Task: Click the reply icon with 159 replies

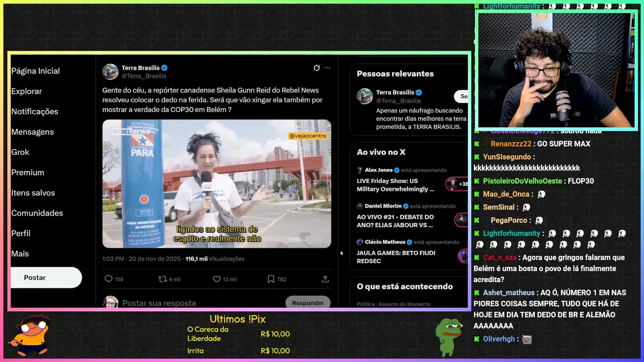Action: (108, 279)
